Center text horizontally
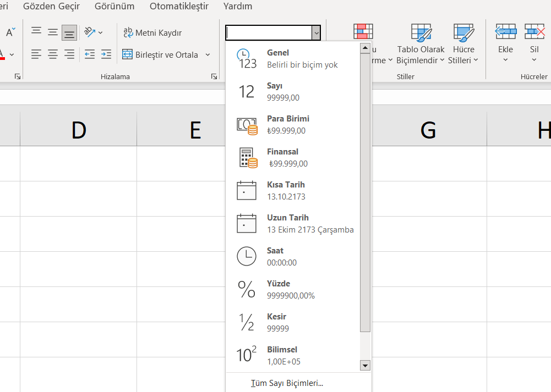The height and width of the screenshot is (392, 551). 53,54
